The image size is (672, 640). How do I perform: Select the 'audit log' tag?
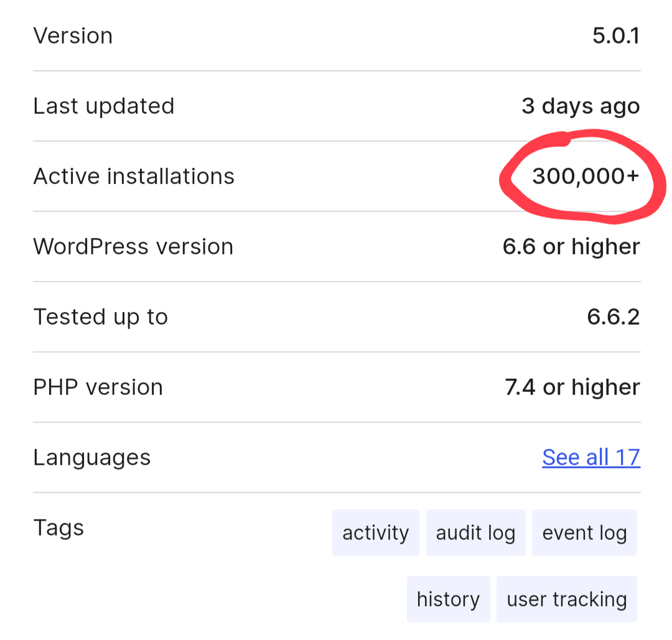(475, 532)
